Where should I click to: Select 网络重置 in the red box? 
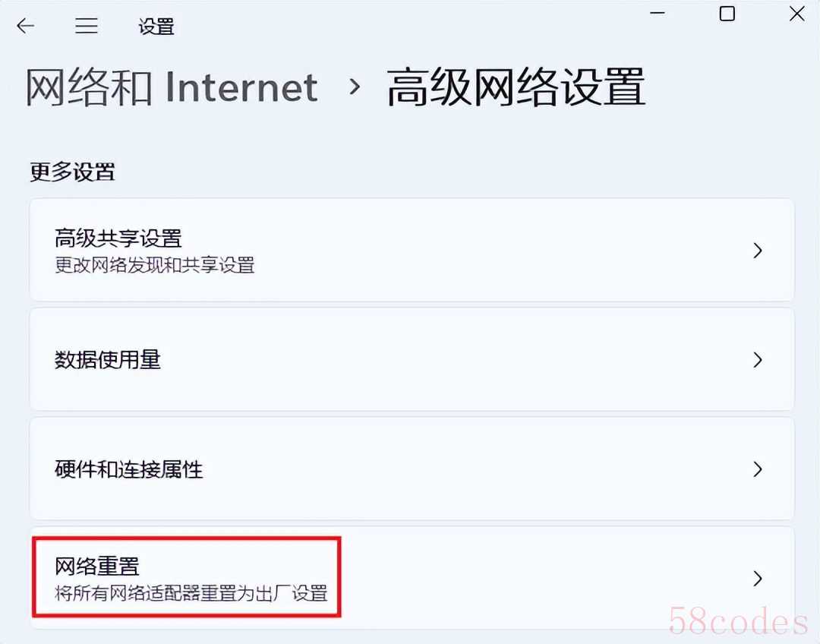pos(187,577)
